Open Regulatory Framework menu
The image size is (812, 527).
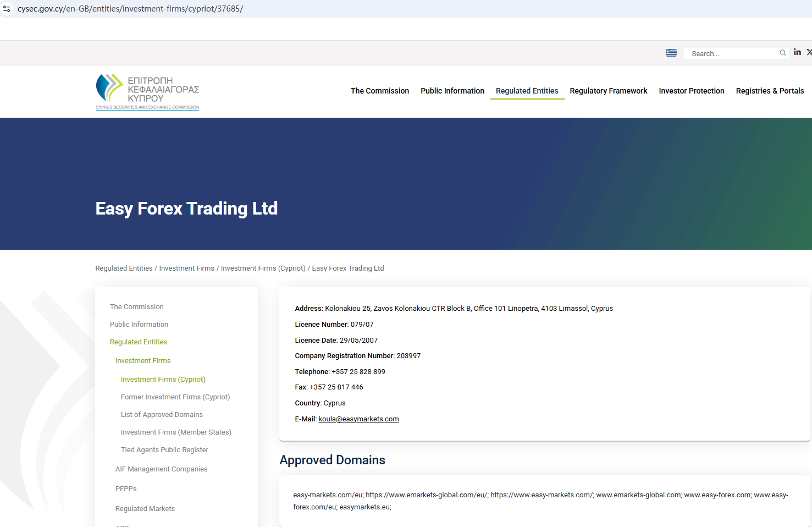(x=608, y=91)
